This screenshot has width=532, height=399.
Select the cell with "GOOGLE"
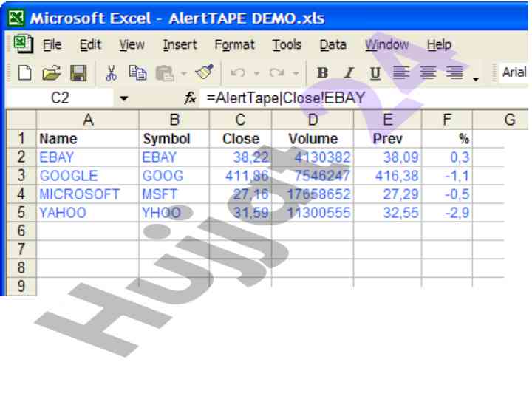pos(88,175)
